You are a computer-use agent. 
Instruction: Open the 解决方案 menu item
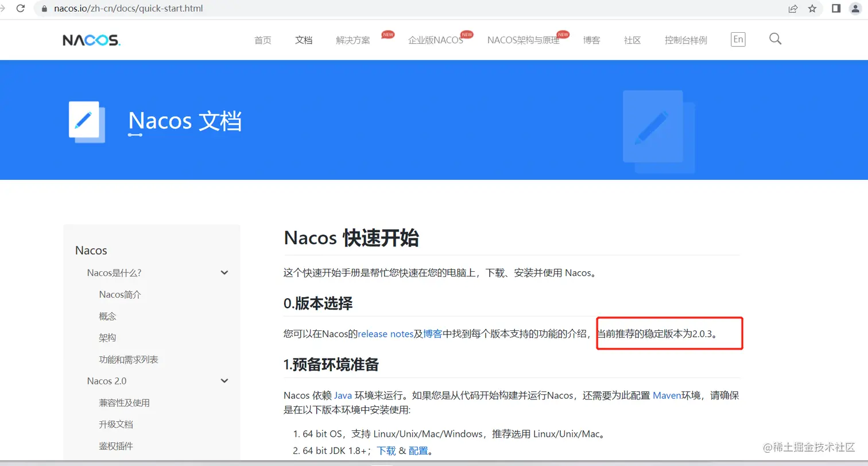point(353,40)
